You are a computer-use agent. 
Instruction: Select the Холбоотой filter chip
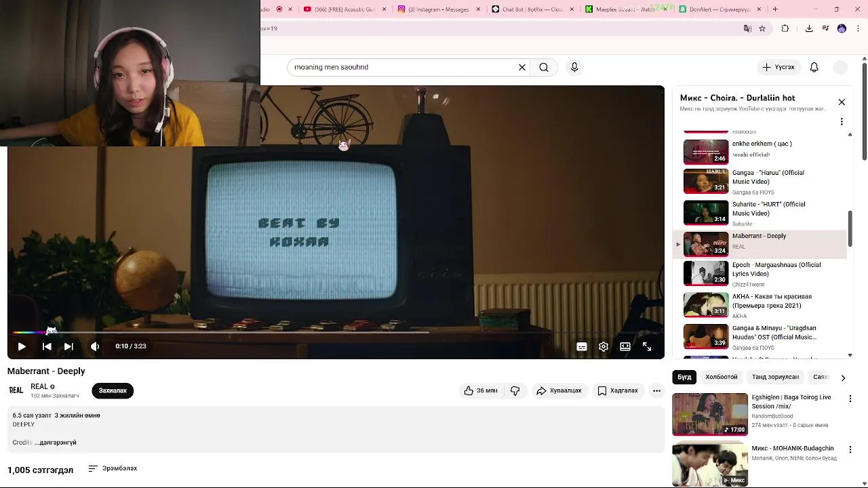click(x=722, y=377)
